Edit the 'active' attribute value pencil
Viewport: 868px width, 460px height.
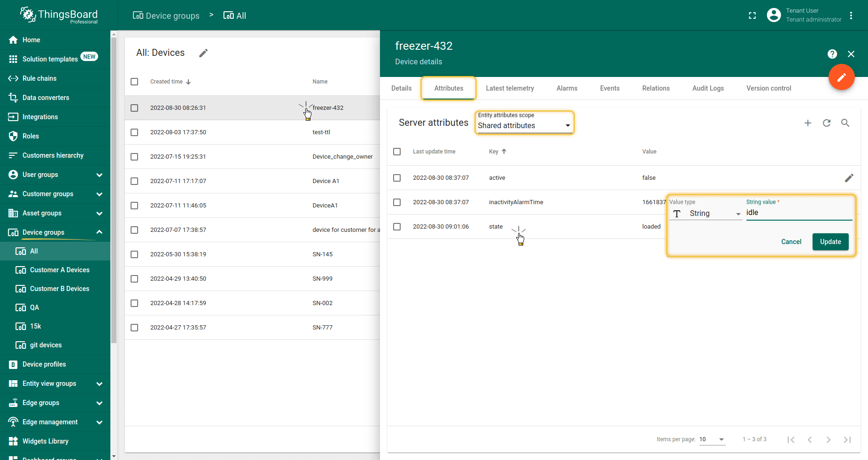[849, 178]
